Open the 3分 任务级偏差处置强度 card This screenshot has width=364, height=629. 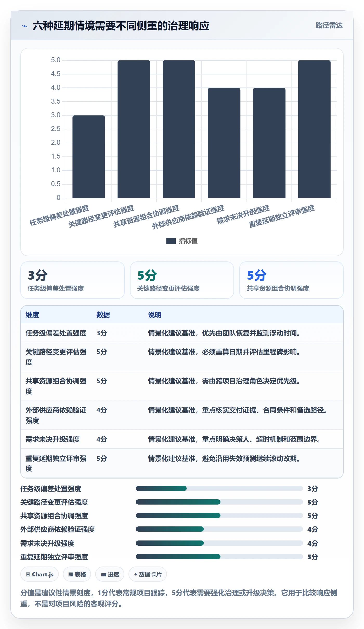coord(73,280)
